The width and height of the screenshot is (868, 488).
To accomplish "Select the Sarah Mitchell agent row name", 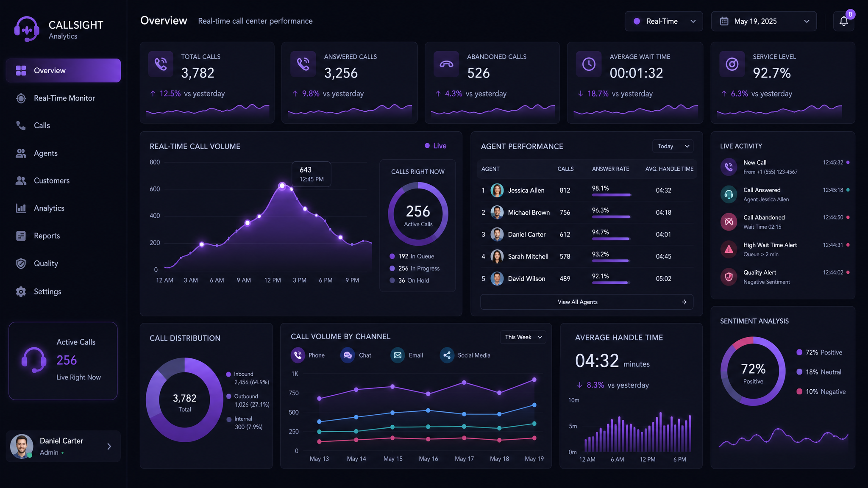I will pyautogui.click(x=528, y=256).
